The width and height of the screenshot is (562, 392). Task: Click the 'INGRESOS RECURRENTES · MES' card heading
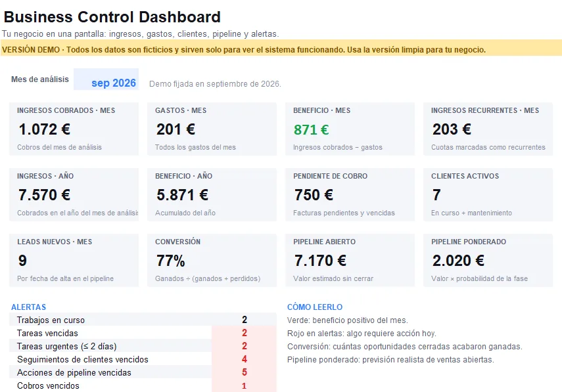[485, 110]
